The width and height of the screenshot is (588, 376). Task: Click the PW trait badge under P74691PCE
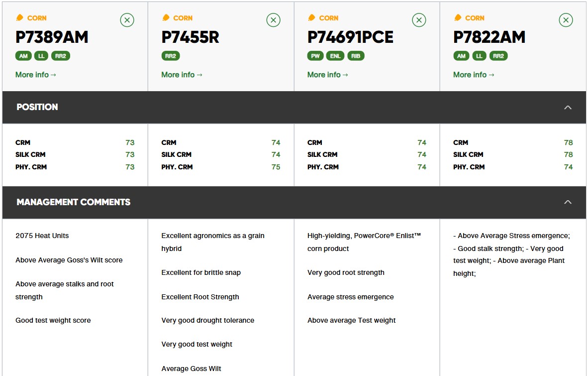pyautogui.click(x=315, y=56)
